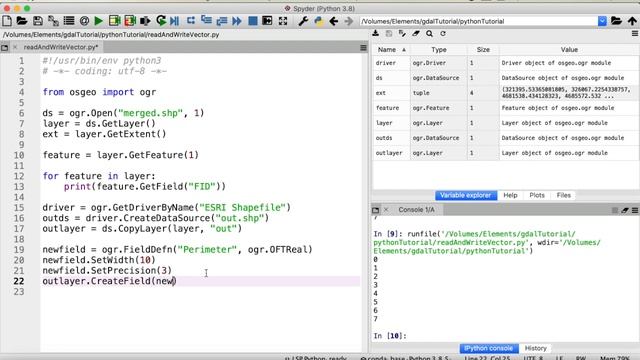Viewport: 640px width, 360px height.
Task: Open the PYTHONPATH manager python icon
Action: 318,21
